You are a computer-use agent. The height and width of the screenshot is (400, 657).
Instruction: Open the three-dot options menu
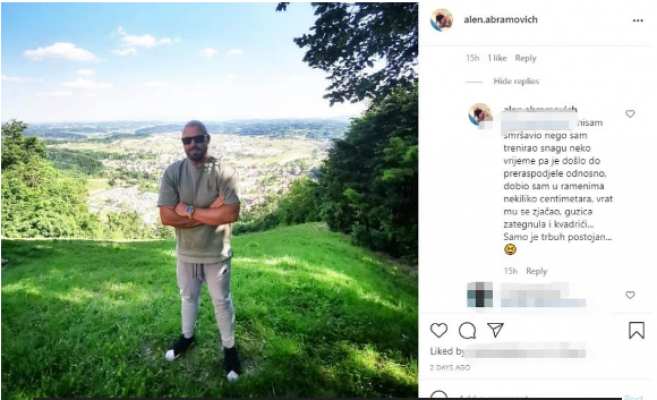[638, 21]
